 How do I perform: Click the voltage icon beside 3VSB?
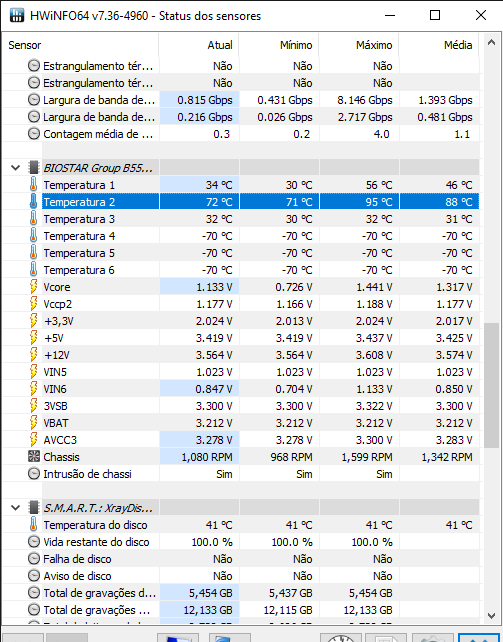click(34, 406)
